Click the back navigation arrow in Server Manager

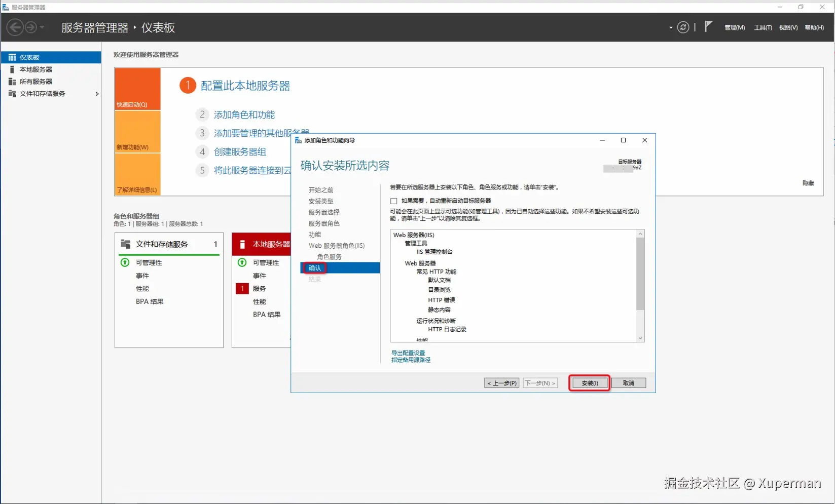(x=15, y=27)
